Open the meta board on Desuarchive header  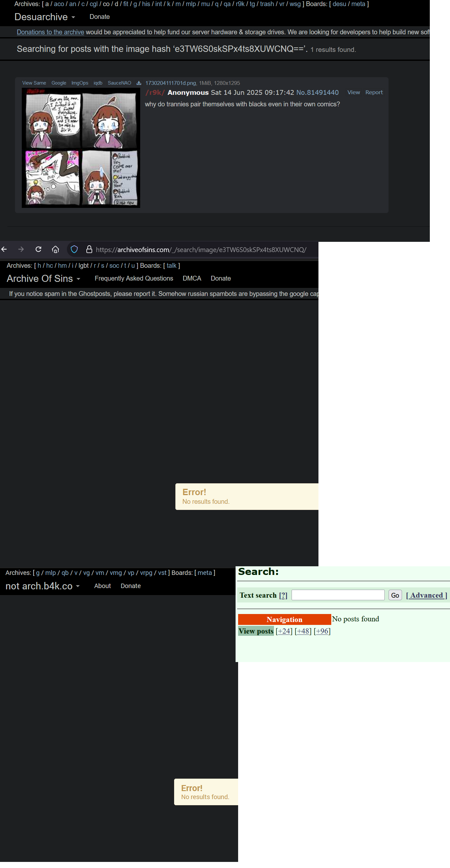(x=358, y=4)
